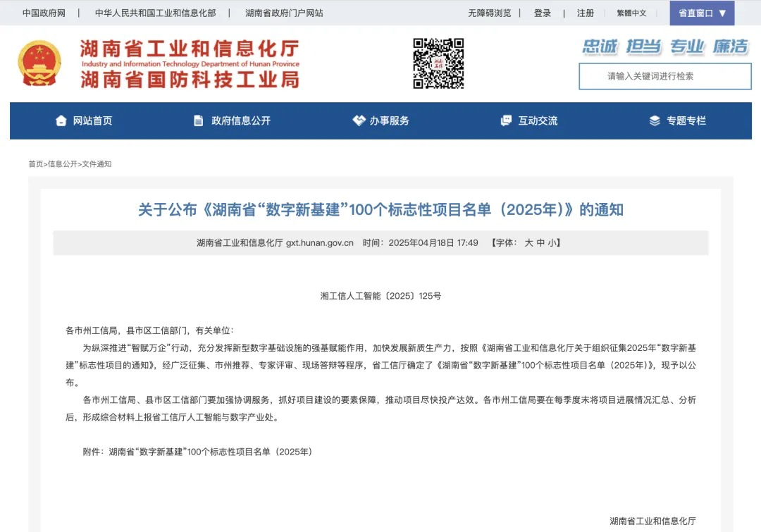Switch to 繁體中文

[631, 13]
